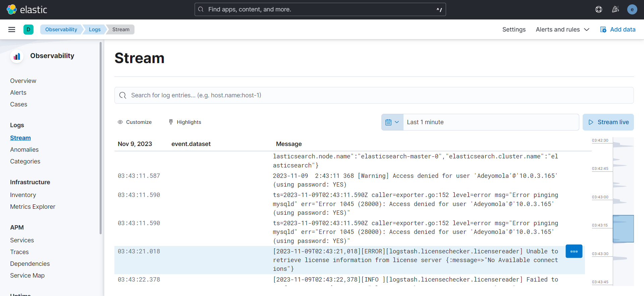Image resolution: width=644 pixels, height=296 pixels.
Task: Open the date quick menu calendar button
Action: pos(392,122)
